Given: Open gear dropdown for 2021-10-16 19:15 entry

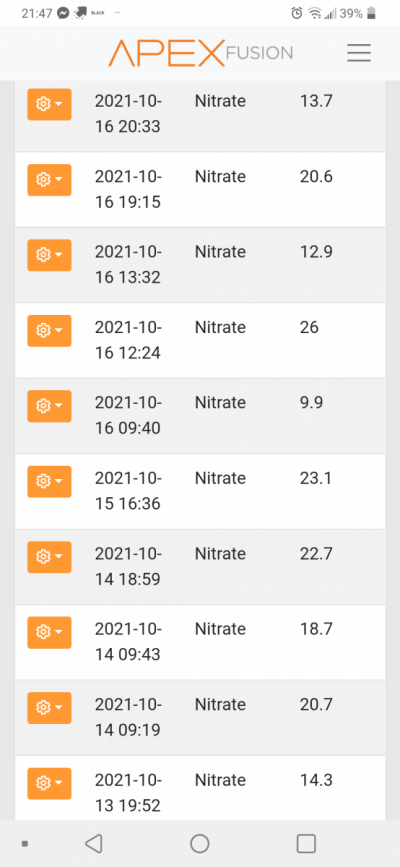Looking at the screenshot, I should pyautogui.click(x=49, y=180).
